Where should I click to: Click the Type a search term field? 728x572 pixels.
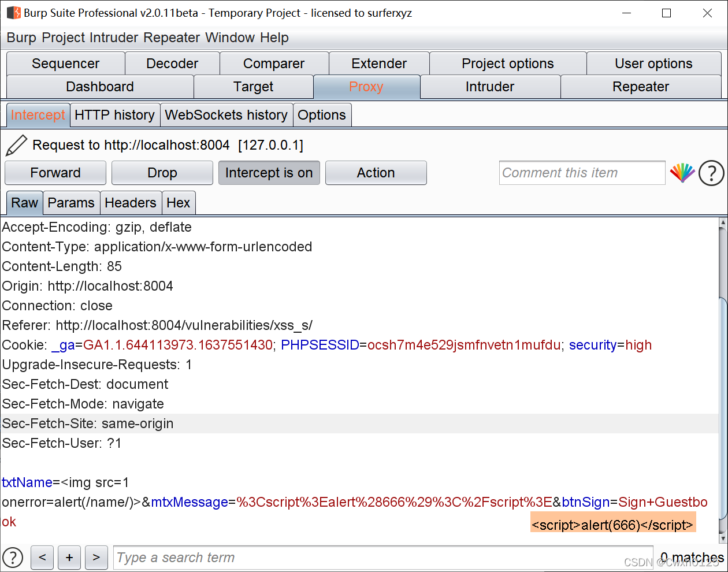tap(383, 558)
